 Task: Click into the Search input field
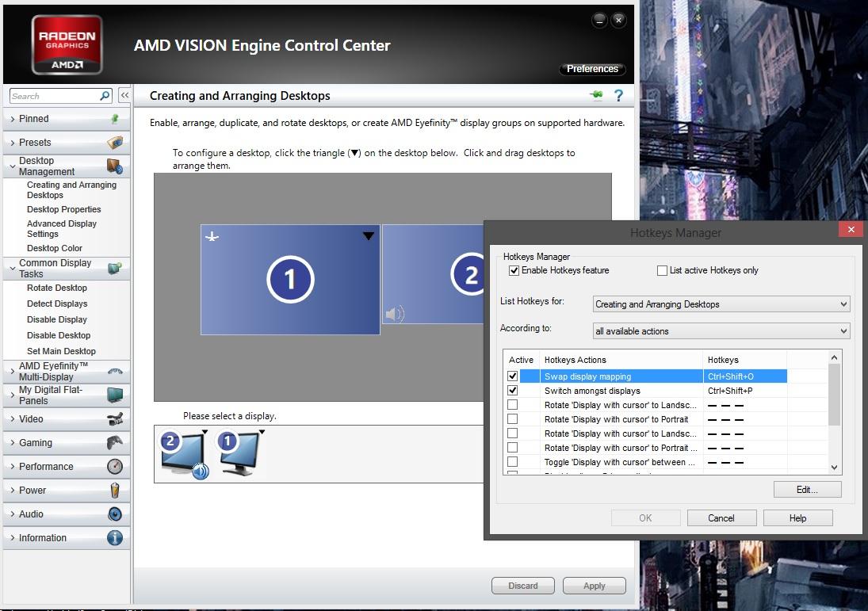pos(54,96)
